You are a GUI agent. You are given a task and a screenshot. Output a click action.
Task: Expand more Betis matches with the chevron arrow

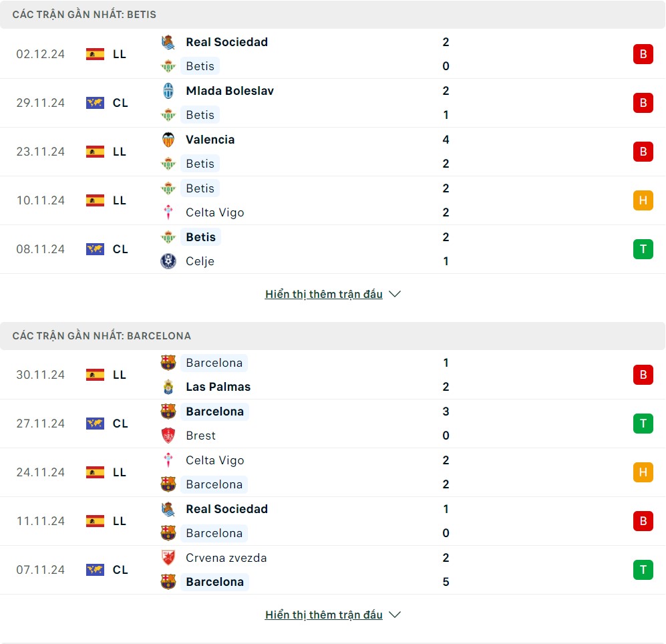coord(395,294)
